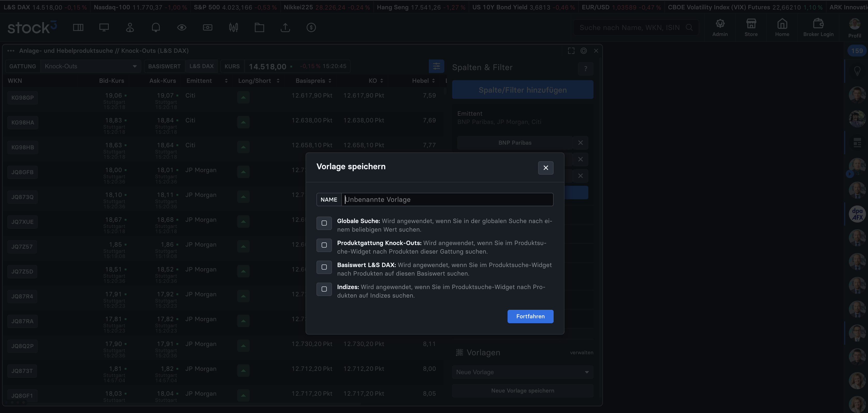Open the user community icon in toolbar
Viewport: 868px width, 413px height.
[x=130, y=28]
